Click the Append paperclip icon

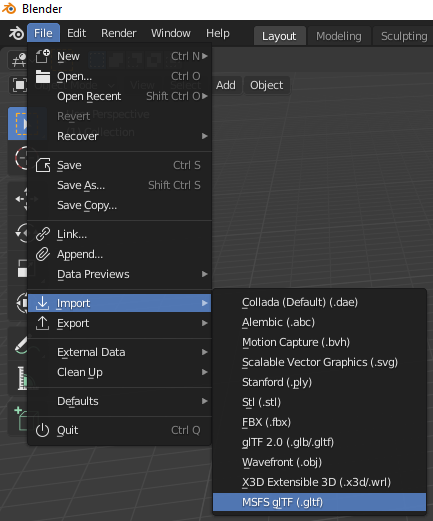(x=43, y=254)
